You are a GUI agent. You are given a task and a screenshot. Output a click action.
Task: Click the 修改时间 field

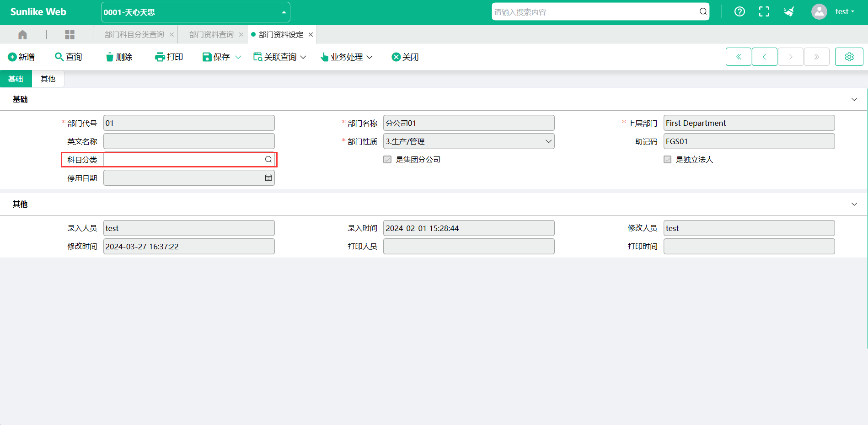coord(189,246)
